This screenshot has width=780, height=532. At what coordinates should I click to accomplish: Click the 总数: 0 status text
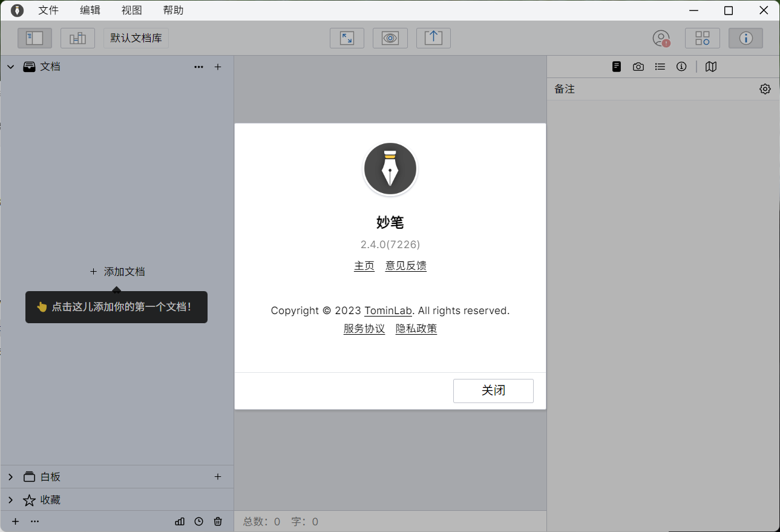261,522
